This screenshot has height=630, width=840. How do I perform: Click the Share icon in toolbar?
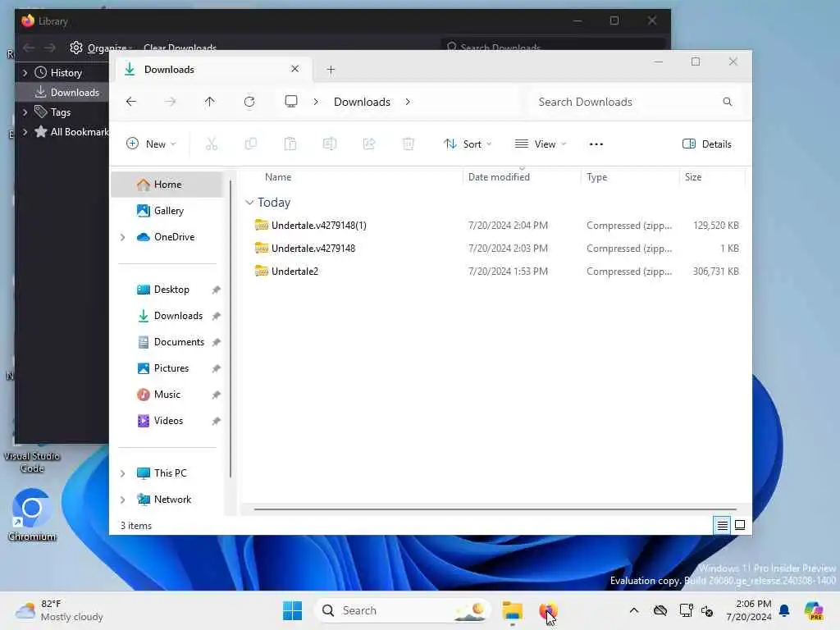point(369,144)
